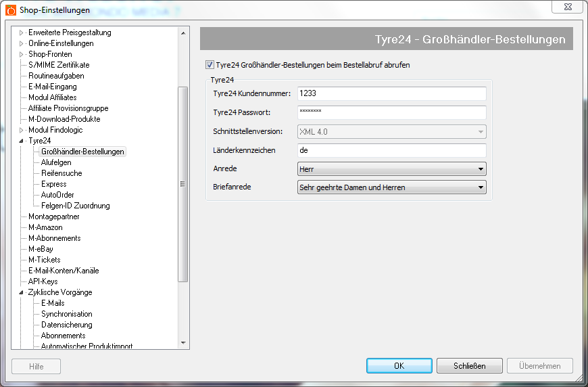
Task: Select the AutoOrder tree entry
Action: [x=57, y=195]
